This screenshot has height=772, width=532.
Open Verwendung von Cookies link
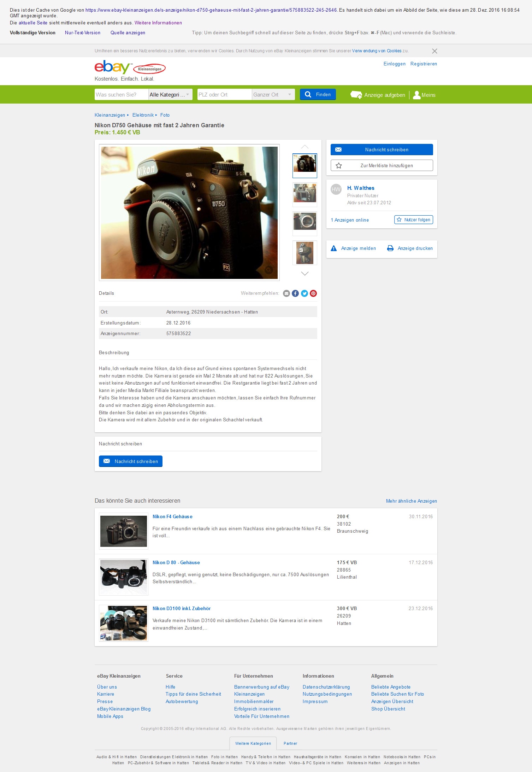(x=377, y=51)
